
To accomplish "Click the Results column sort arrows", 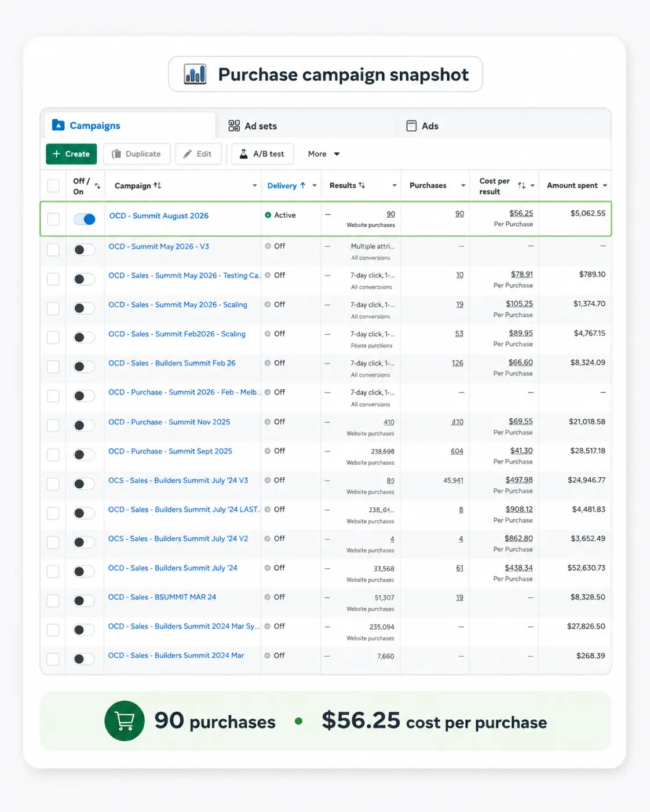I will [361, 185].
